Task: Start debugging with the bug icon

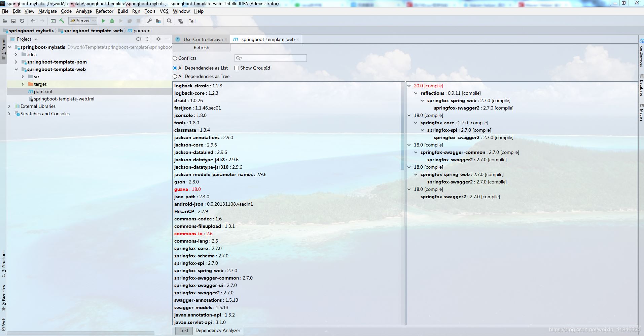Action: (x=111, y=21)
